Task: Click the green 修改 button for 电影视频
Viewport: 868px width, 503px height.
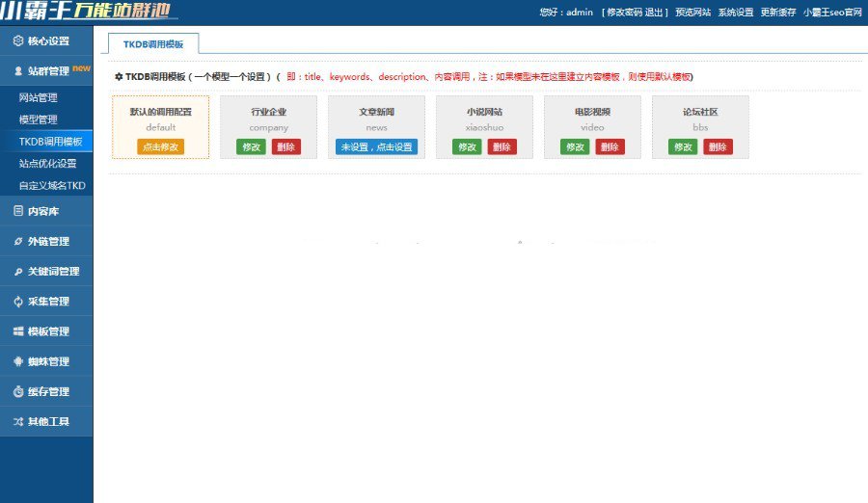Action: point(574,147)
